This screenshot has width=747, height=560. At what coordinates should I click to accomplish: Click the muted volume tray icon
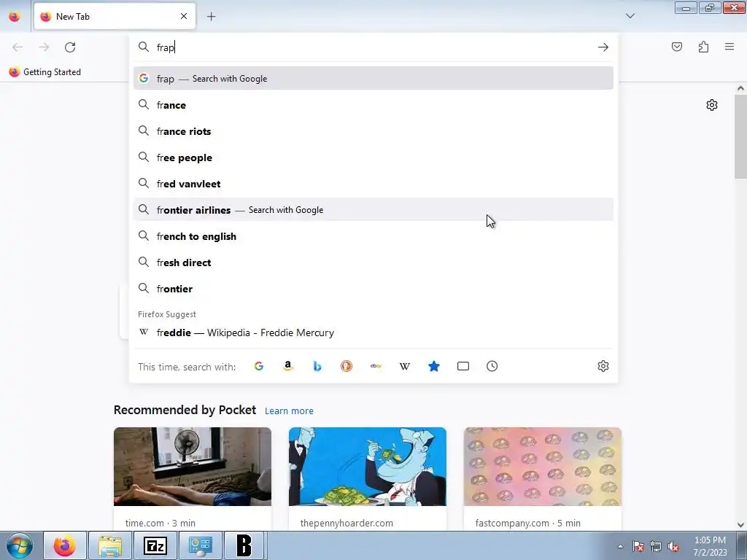point(673,546)
